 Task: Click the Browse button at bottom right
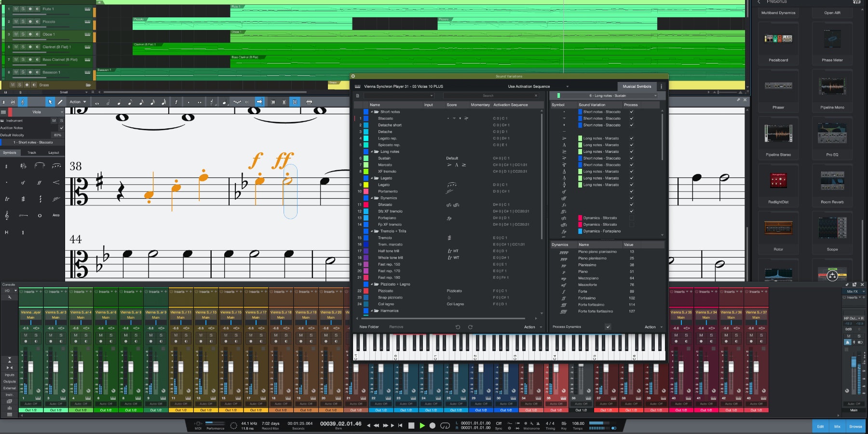click(855, 426)
